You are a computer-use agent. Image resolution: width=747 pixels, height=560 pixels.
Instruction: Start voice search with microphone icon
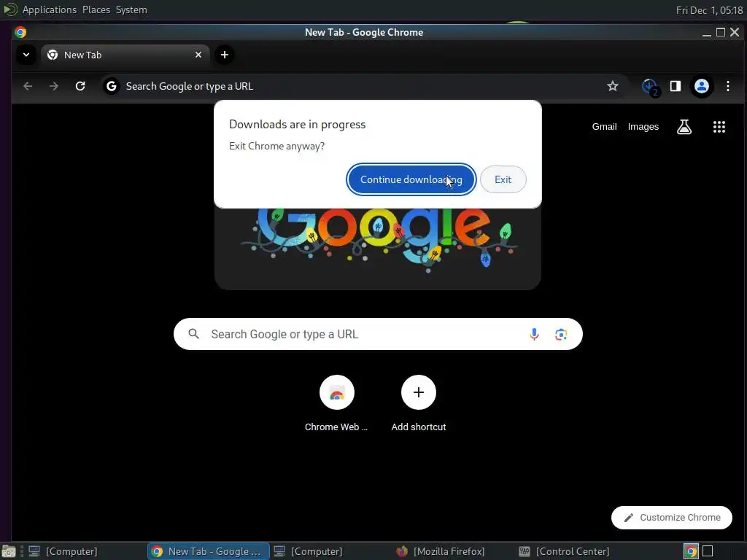coord(534,334)
